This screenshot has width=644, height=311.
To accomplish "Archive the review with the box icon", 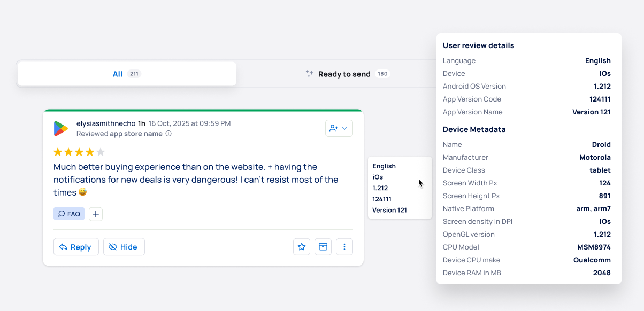I will [323, 246].
